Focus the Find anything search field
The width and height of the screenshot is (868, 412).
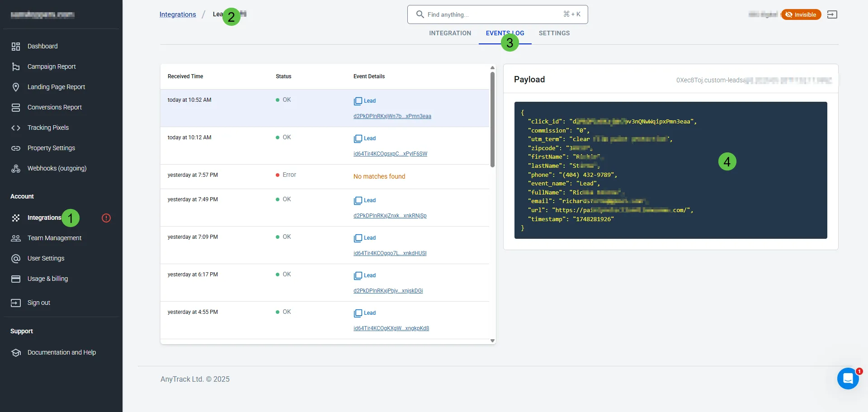coord(497,14)
